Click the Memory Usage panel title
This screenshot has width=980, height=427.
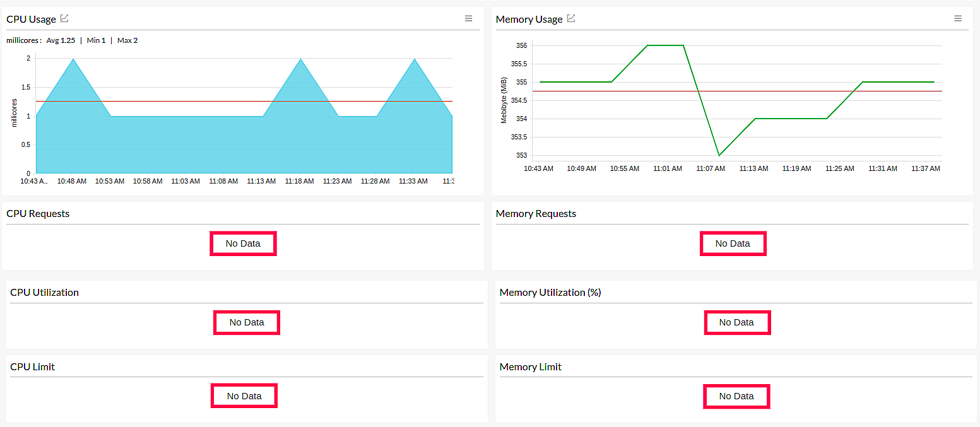coord(529,20)
